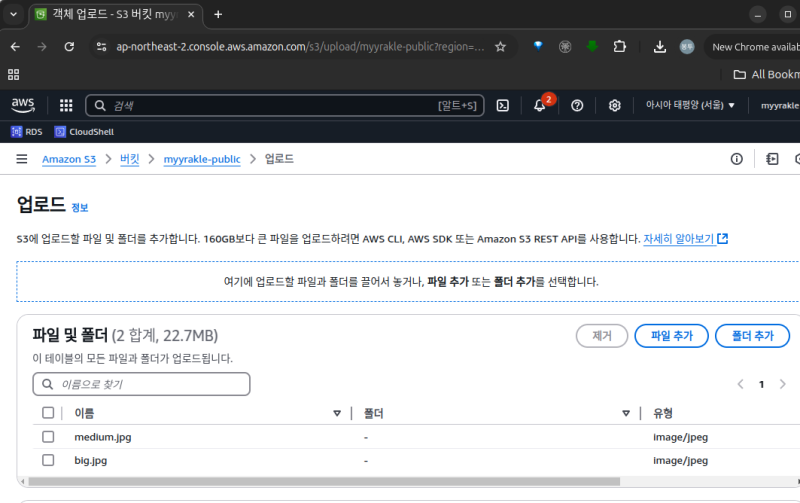Screen dimensions: 800x503
Task: Click the 파일 추가 button
Action: (x=671, y=336)
